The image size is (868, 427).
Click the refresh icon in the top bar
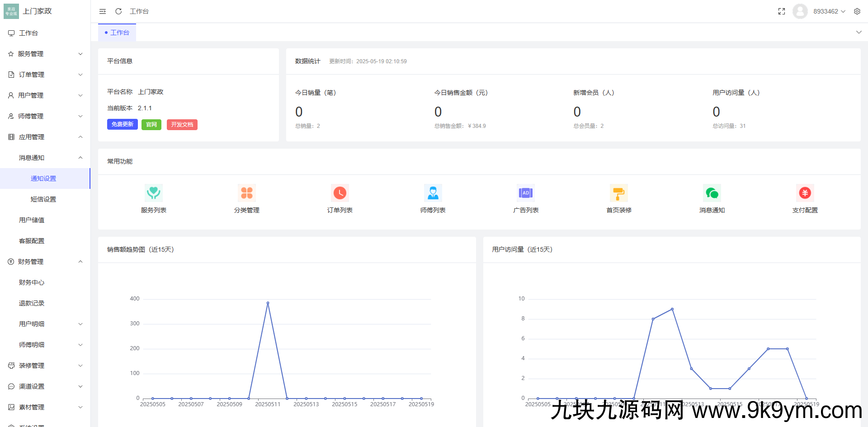(x=118, y=11)
